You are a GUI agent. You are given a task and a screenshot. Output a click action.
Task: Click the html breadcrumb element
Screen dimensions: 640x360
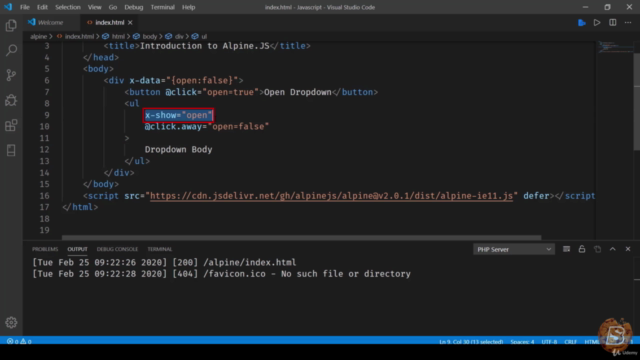(114, 36)
